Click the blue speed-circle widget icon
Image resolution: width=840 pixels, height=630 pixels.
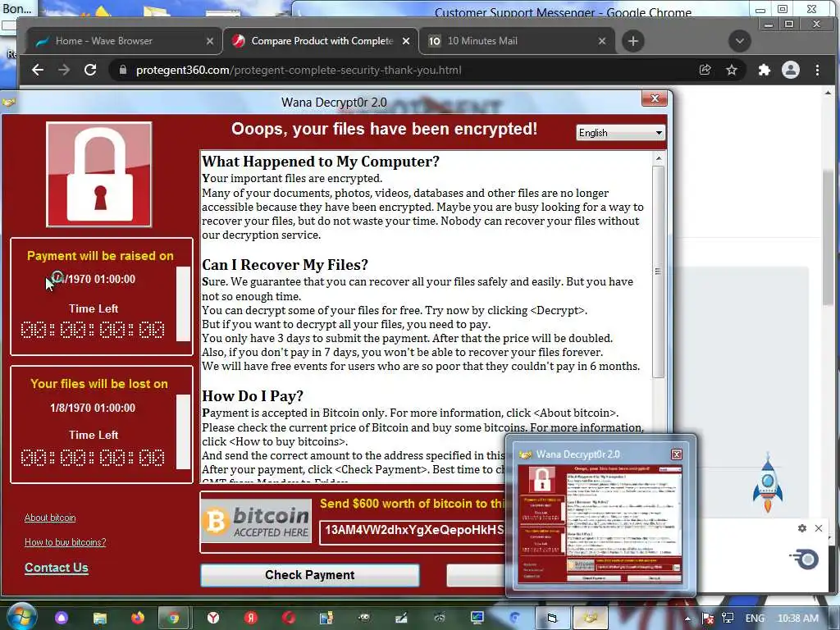(x=804, y=559)
